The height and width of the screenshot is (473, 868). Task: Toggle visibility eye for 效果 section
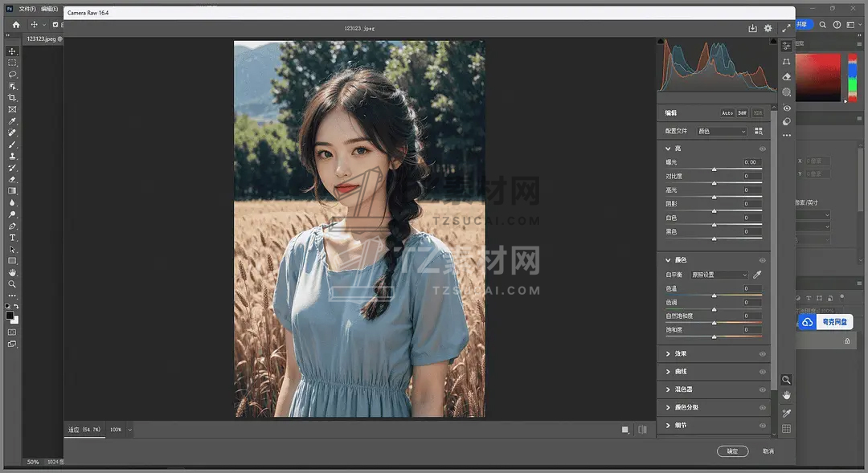[762, 354]
